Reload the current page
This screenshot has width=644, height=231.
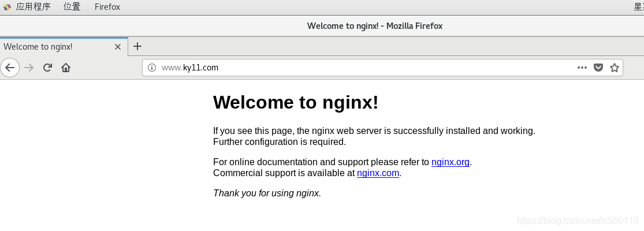click(47, 68)
